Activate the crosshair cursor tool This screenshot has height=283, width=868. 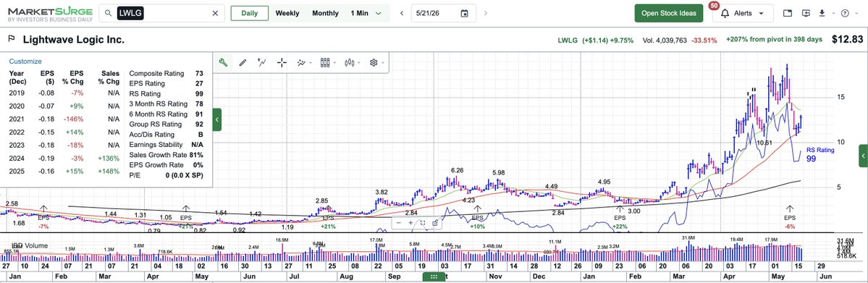282,62
